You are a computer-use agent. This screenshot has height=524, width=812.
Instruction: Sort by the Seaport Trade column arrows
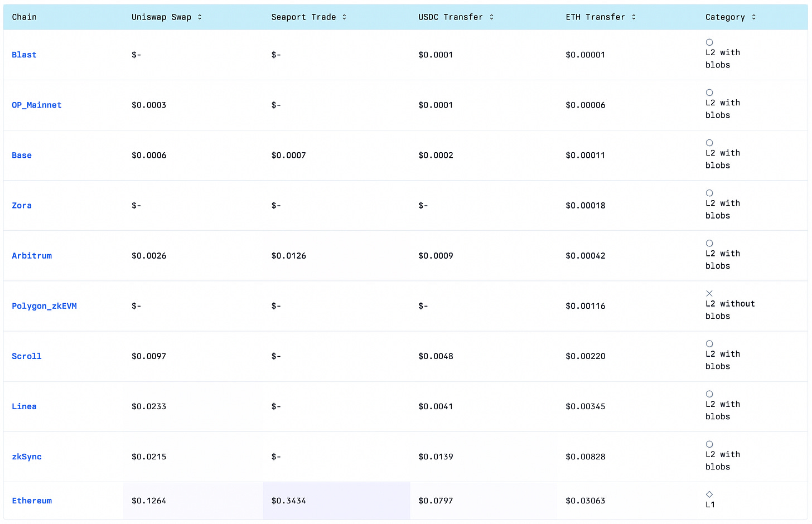[344, 17]
